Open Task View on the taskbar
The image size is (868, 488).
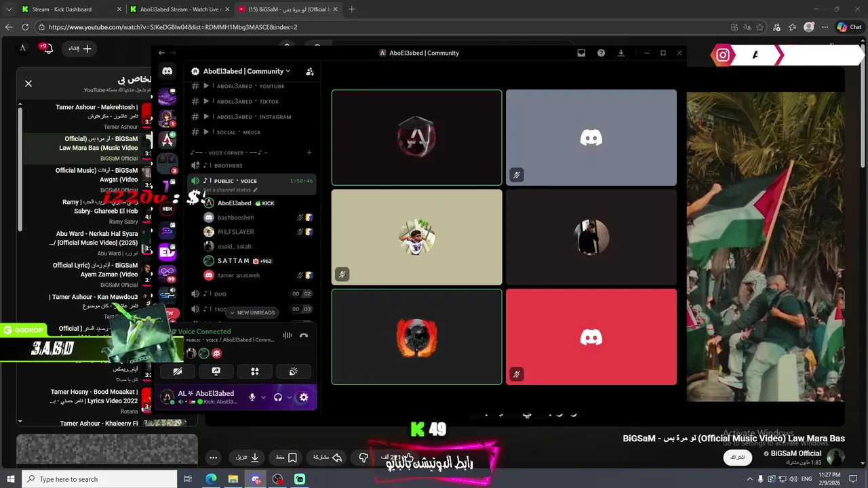point(188,479)
